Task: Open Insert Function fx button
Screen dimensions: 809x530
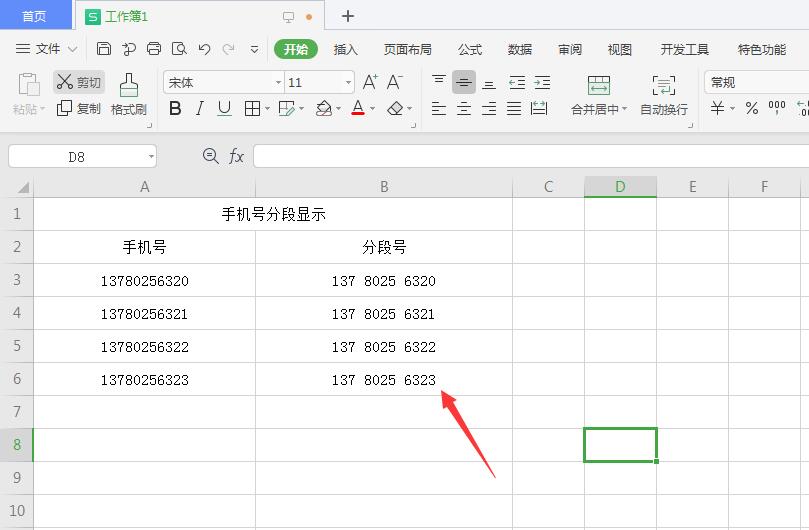Action: 236,156
